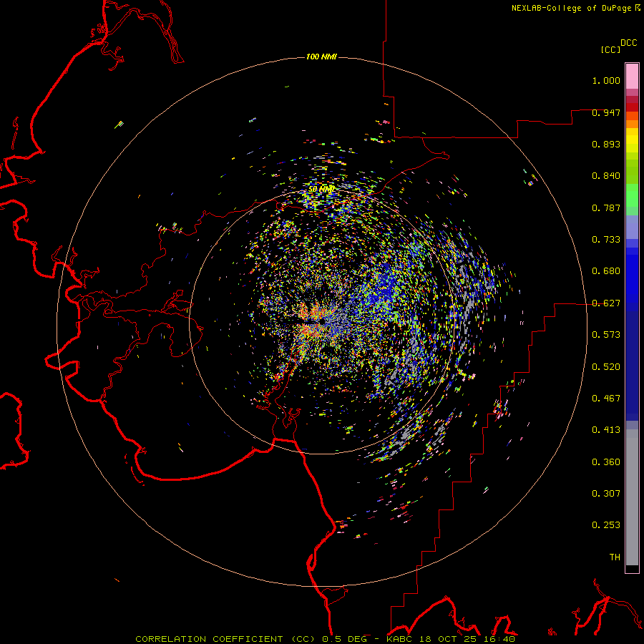Click the 0.840 legend value

pos(606,176)
